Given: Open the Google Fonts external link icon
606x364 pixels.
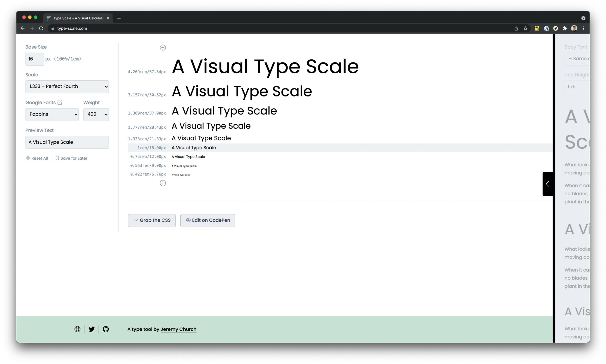Looking at the screenshot, I should pos(60,102).
